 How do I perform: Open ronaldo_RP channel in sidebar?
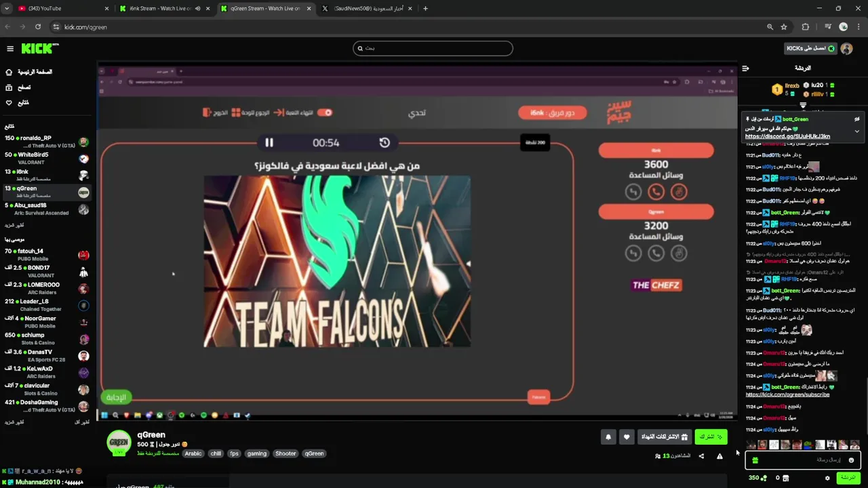point(46,142)
